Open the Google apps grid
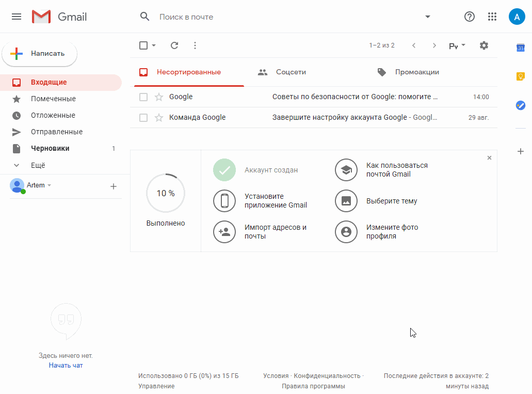The height and width of the screenshot is (394, 532). tap(492, 17)
